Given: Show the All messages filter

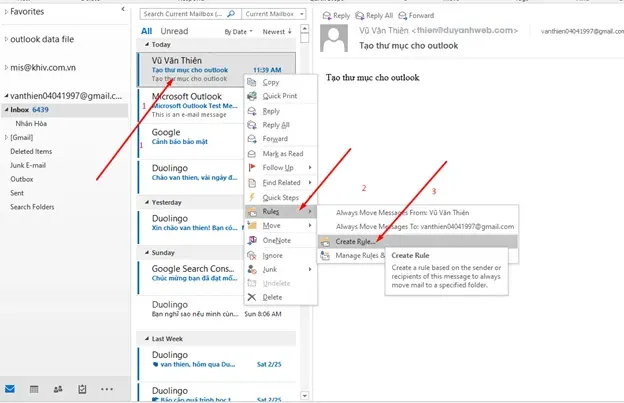Looking at the screenshot, I should coord(146,31).
